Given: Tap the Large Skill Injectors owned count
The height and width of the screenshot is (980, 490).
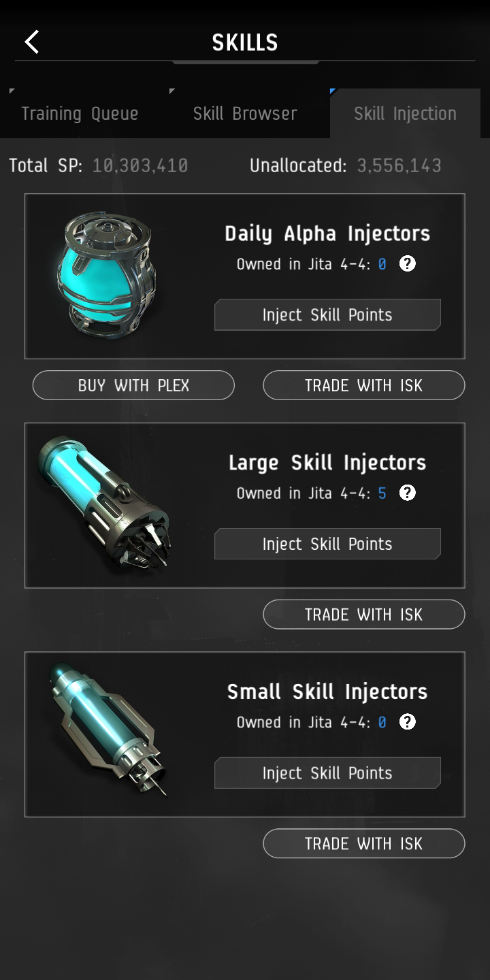Looking at the screenshot, I should 382,493.
